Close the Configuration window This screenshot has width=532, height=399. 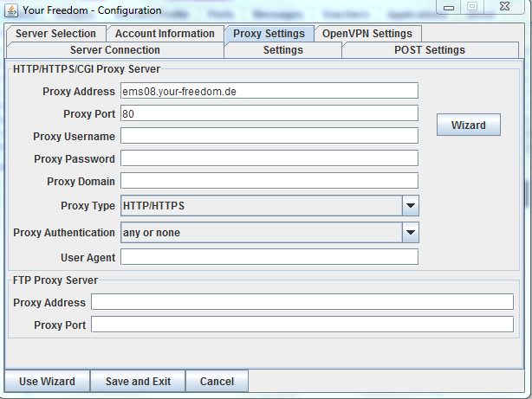tap(504, 6)
